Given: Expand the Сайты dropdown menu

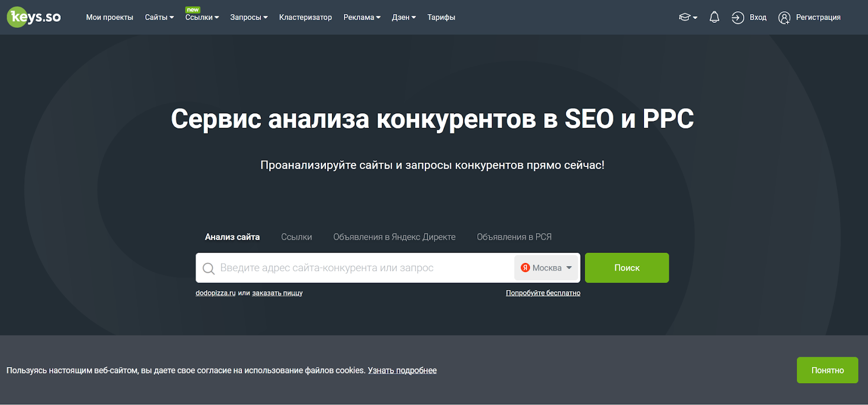Looking at the screenshot, I should click(x=159, y=17).
